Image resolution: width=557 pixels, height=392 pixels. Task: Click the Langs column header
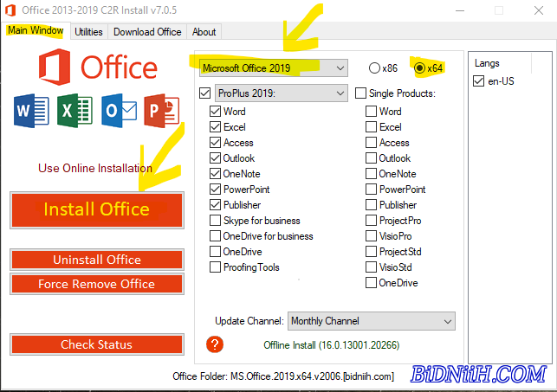pos(487,63)
